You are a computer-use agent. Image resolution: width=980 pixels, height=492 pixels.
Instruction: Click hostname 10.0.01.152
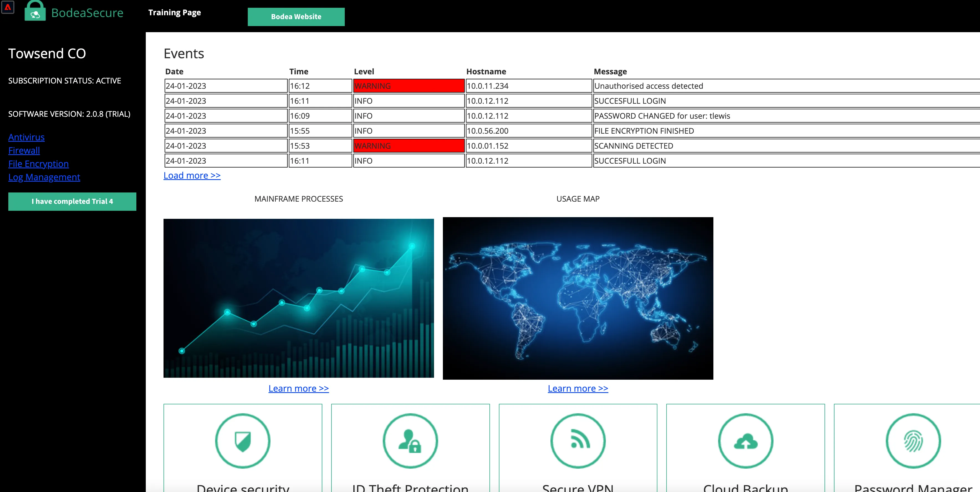[488, 146]
